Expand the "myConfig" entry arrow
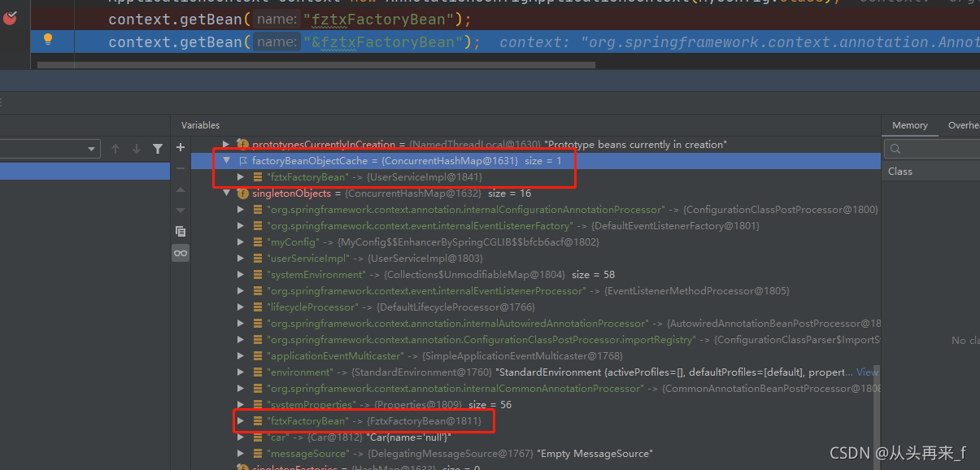Viewport: 980px width, 470px height. [241, 242]
